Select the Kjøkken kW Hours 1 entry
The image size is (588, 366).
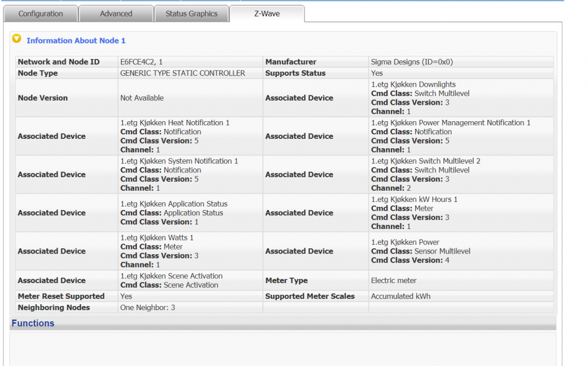(x=414, y=199)
